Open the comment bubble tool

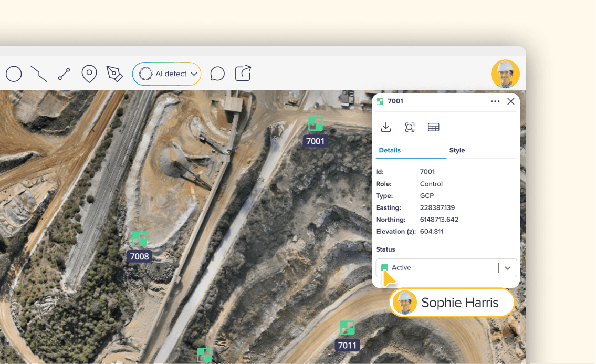coord(217,74)
